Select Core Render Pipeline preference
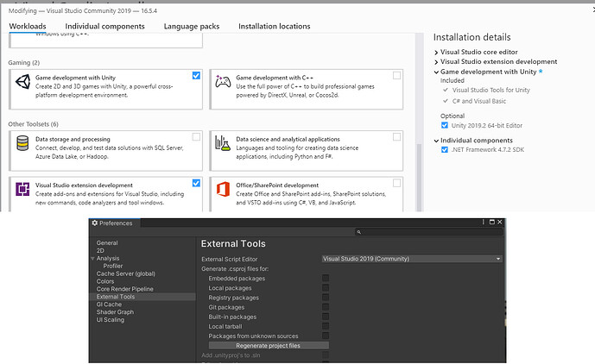Image resolution: width=595 pixels, height=364 pixels. click(125, 289)
